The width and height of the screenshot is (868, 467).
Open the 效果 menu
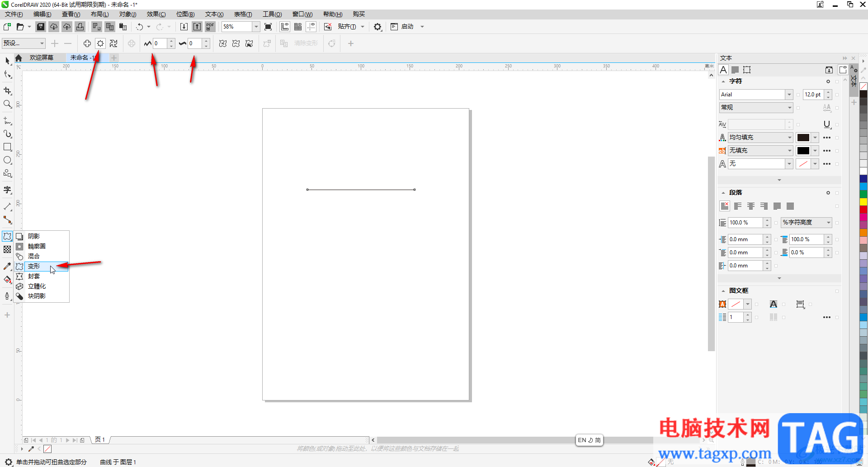coord(156,14)
